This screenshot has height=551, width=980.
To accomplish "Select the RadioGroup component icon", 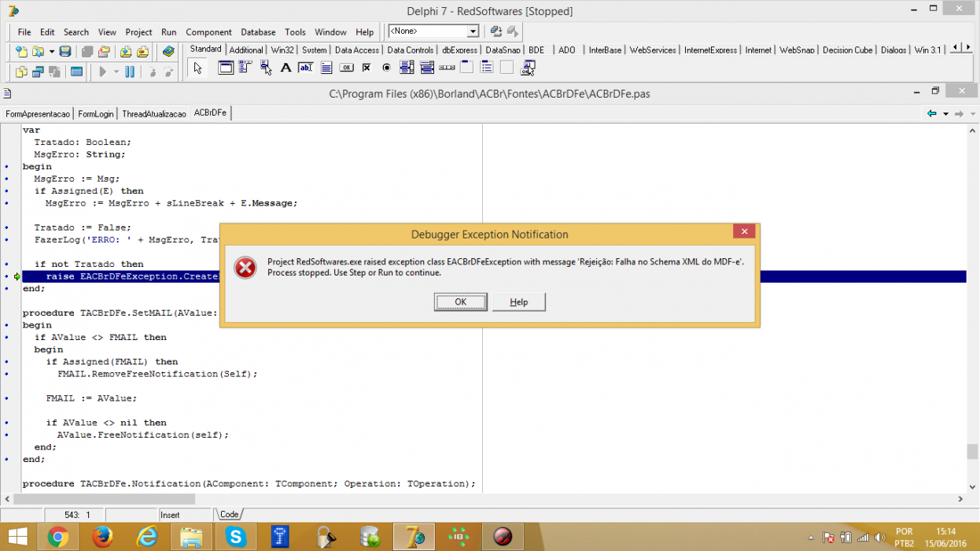I will click(x=487, y=68).
